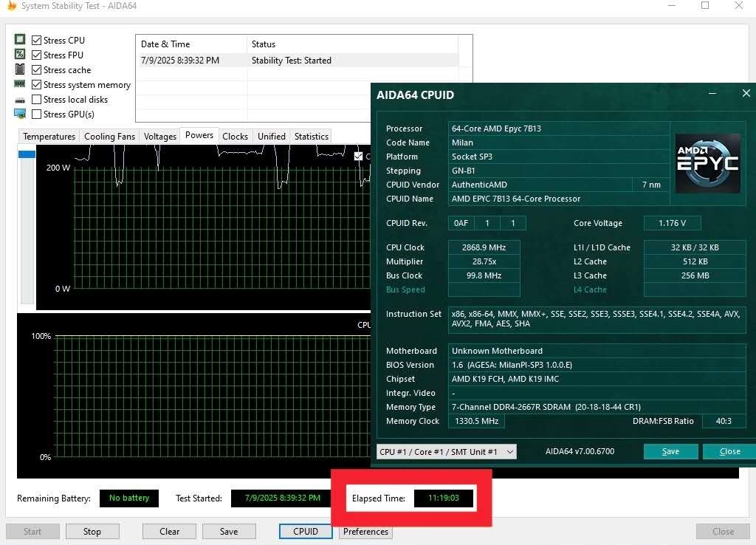Viewport: 756px width, 545px height.
Task: Click the Socket SP3 platform value
Action: click(x=558, y=157)
